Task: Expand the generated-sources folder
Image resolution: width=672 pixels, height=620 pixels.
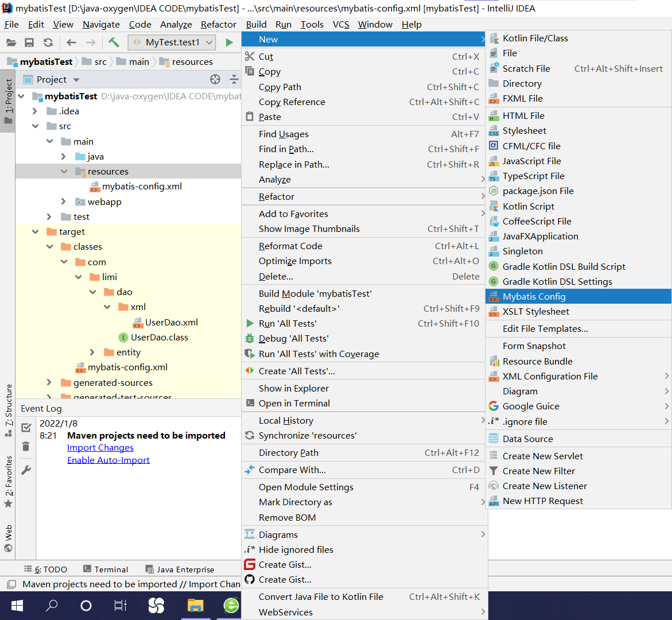Action: coord(49,382)
